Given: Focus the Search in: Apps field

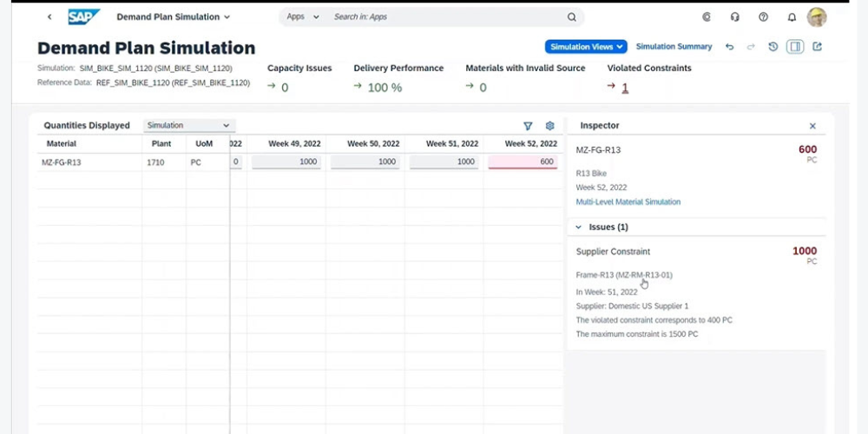Looking at the screenshot, I should (447, 17).
